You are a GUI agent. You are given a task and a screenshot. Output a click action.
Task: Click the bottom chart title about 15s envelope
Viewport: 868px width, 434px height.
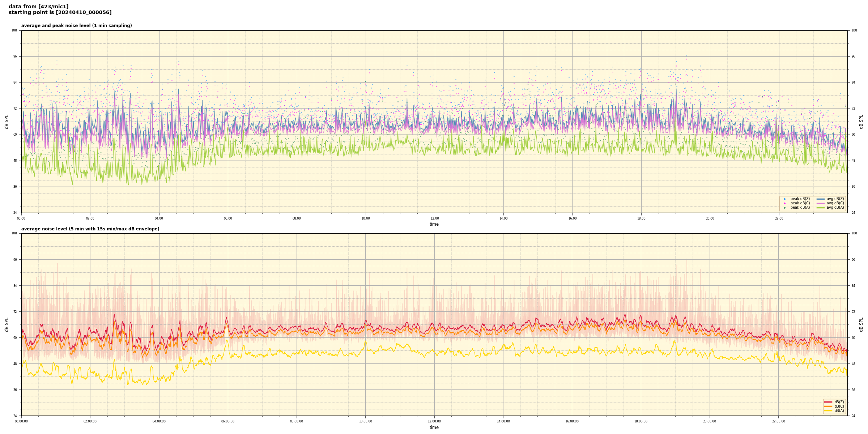pyautogui.click(x=90, y=229)
